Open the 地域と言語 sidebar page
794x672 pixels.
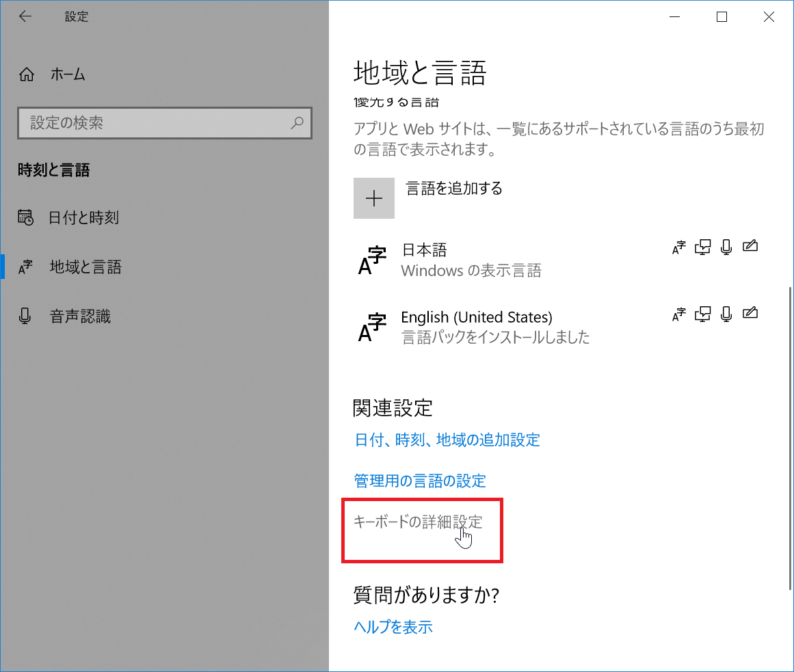point(85,267)
